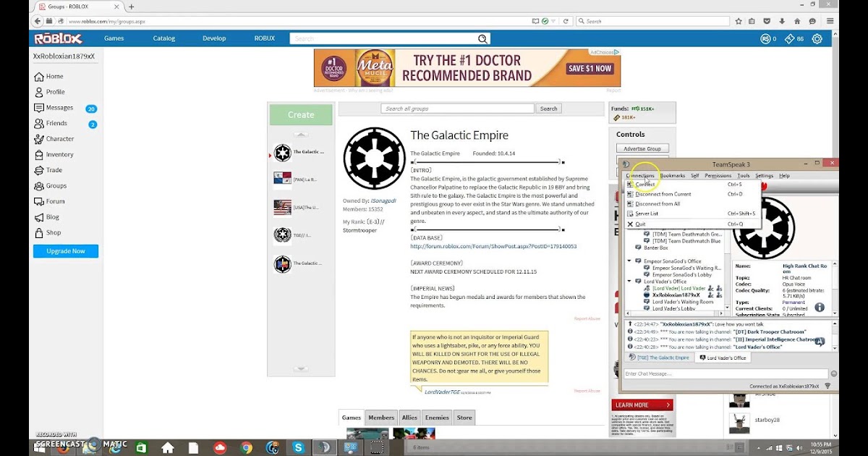Viewport: 868px width, 456px height.
Task: Switch to the group Store tab
Action: [x=464, y=418]
